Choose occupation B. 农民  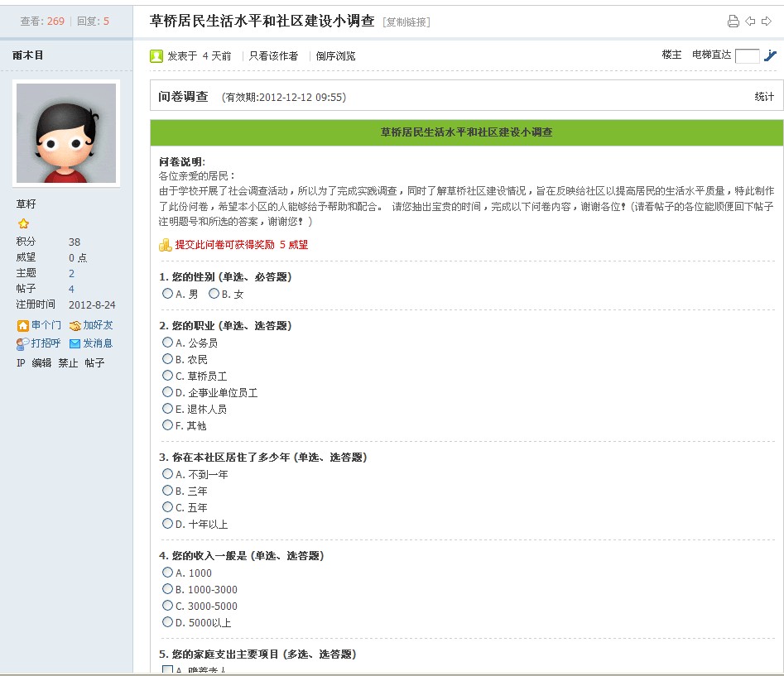tap(167, 359)
